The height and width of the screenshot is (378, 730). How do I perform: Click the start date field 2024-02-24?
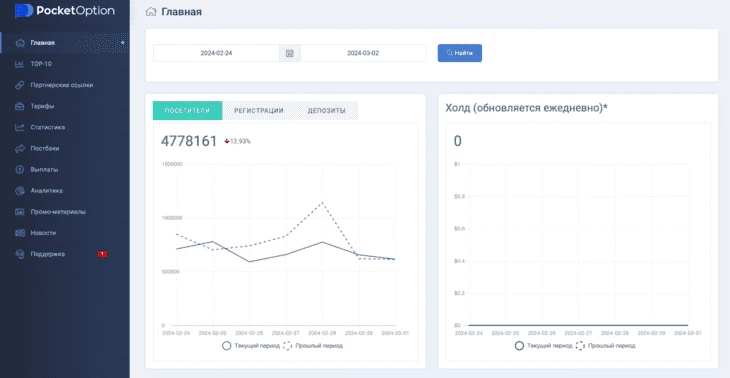[216, 53]
